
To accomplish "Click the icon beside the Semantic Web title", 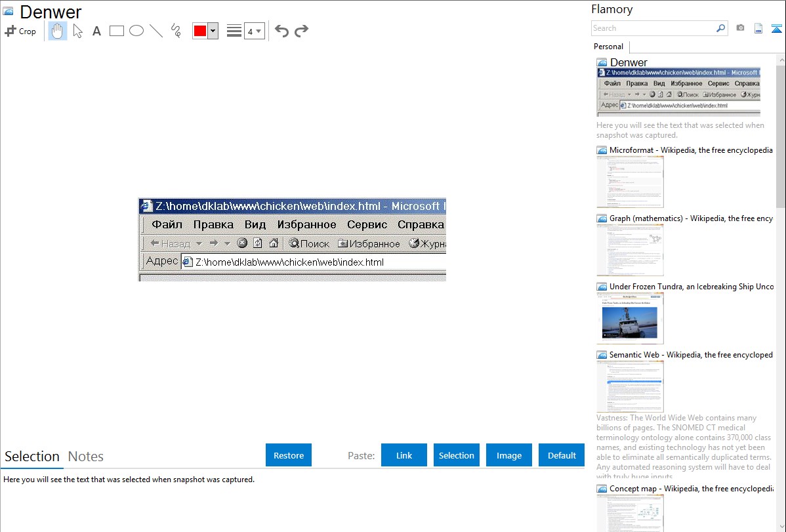I will pos(602,354).
